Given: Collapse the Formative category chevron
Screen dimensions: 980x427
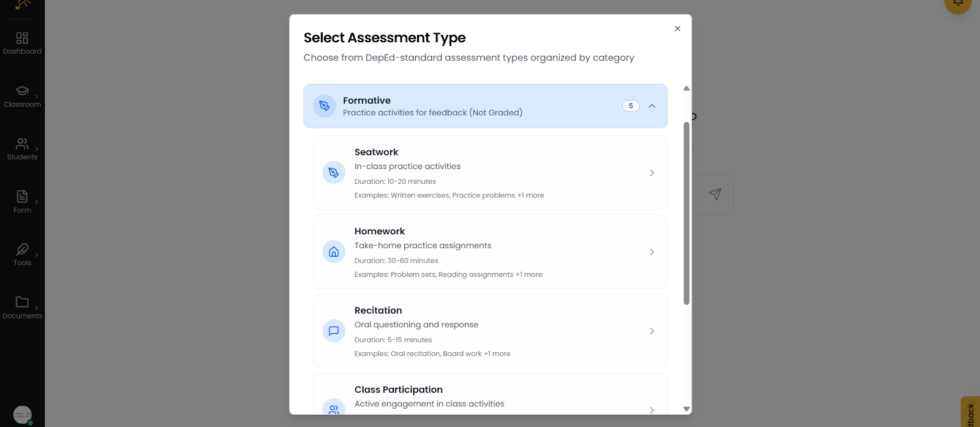Looking at the screenshot, I should coord(652,106).
